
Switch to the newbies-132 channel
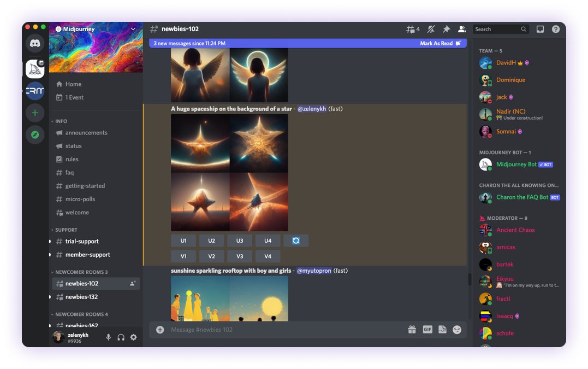pyautogui.click(x=81, y=297)
